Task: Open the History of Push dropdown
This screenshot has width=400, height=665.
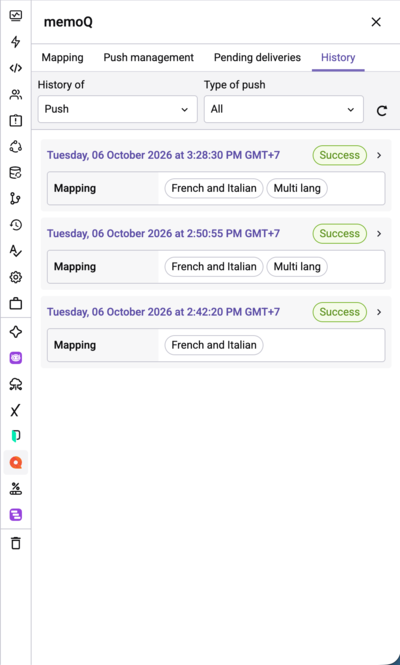Action: [x=117, y=109]
